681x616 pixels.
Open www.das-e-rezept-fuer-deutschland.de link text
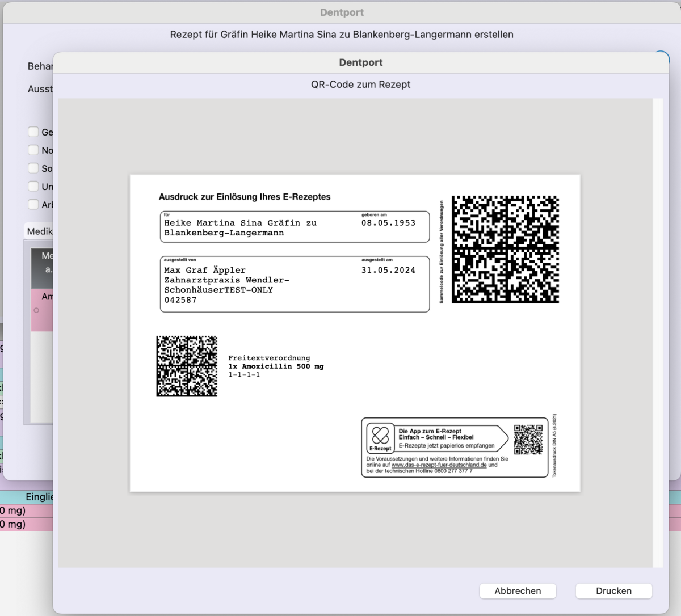click(x=439, y=465)
